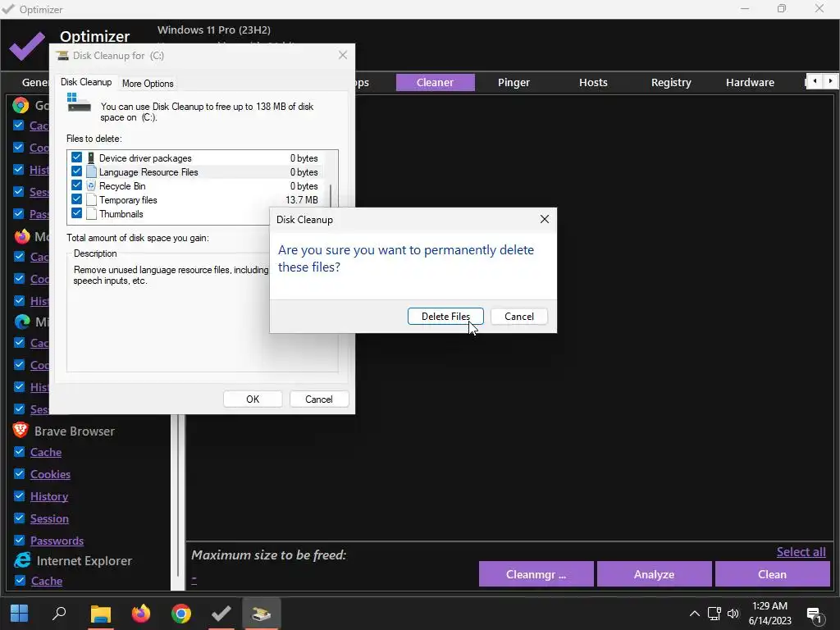Toggle Brave Browser Passwords checkbox

coord(20,540)
